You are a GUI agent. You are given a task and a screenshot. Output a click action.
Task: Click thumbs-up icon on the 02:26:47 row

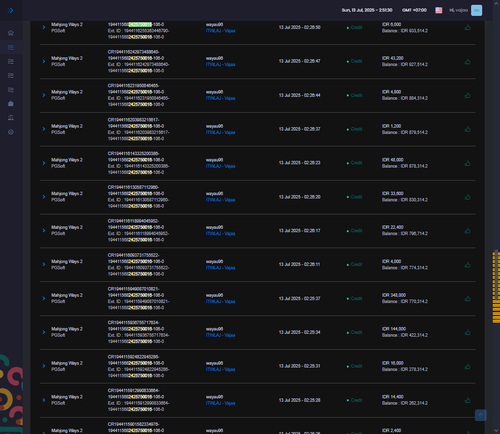(x=468, y=61)
